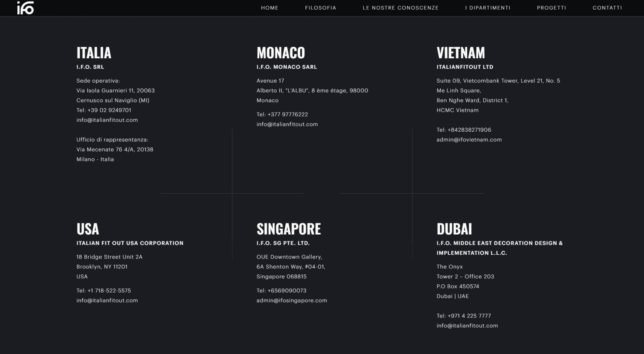Navigate to CONTATTI

pyautogui.click(x=607, y=8)
